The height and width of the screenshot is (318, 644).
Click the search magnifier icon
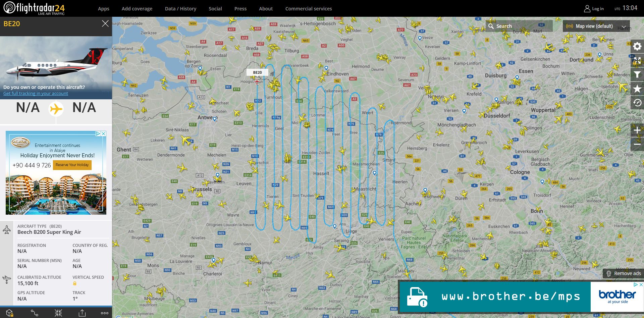point(491,26)
